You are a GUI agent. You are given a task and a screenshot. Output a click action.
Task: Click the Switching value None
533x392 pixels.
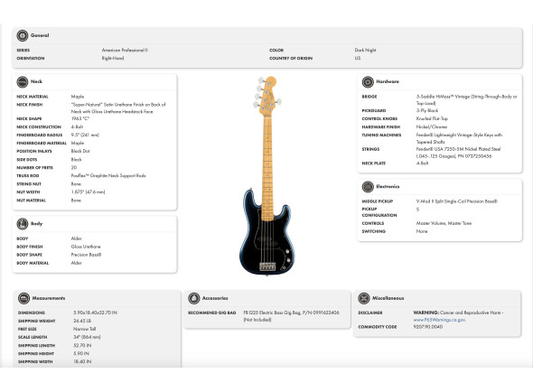pos(422,231)
